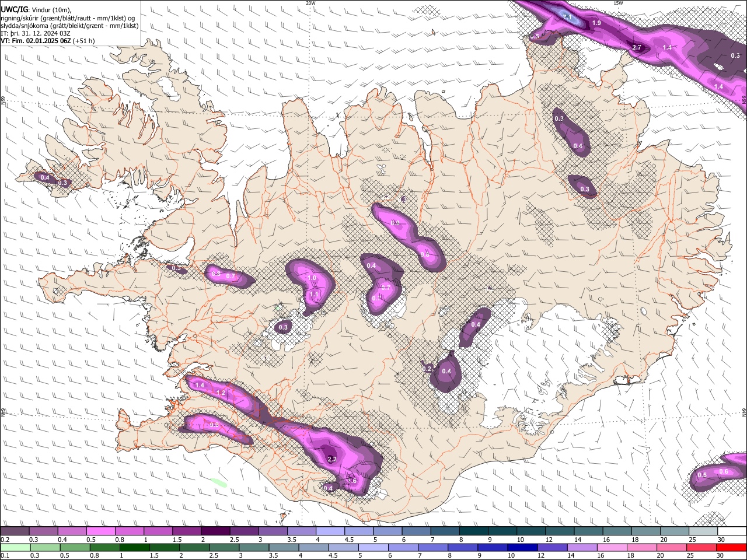Pick the snow scale swatch labeled 3.5
The height and width of the screenshot is (560, 747).
302,531
